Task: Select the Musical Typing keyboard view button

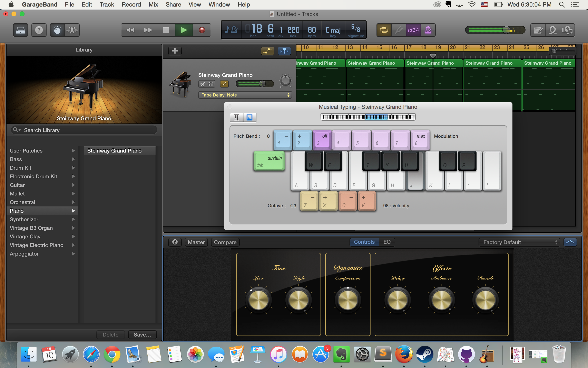Action: coord(249,118)
